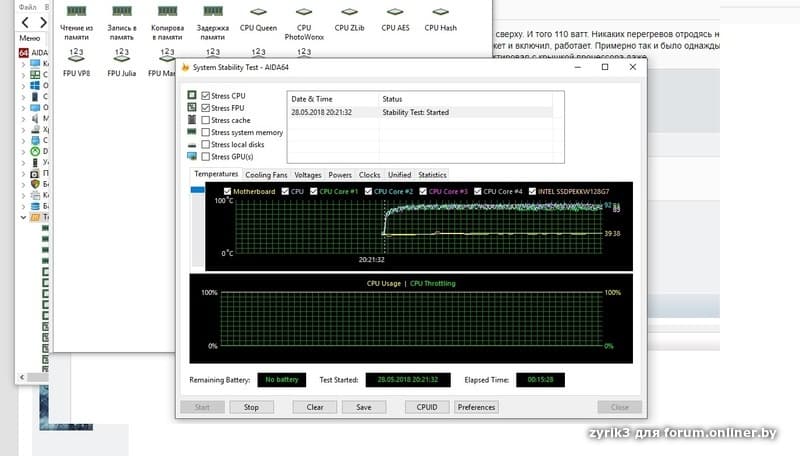Uncheck the Stress FPU checkbox
The height and width of the screenshot is (456, 800).
(x=206, y=108)
